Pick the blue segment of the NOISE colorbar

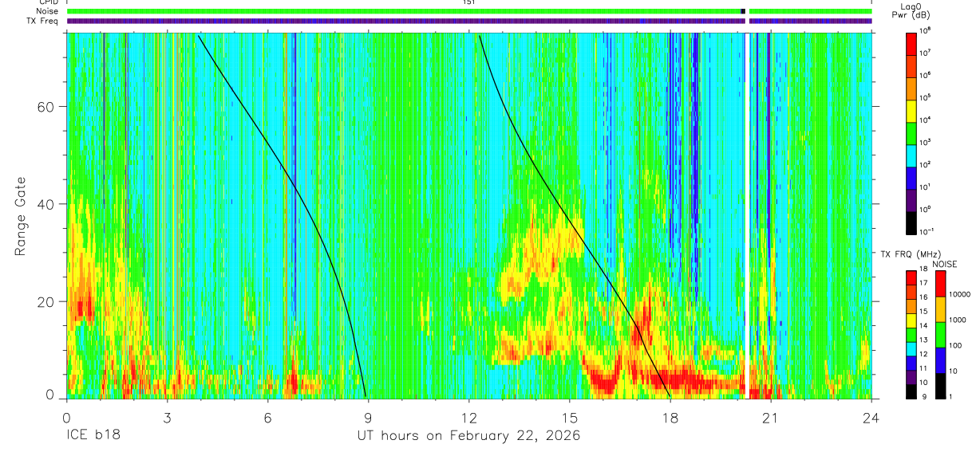click(940, 360)
